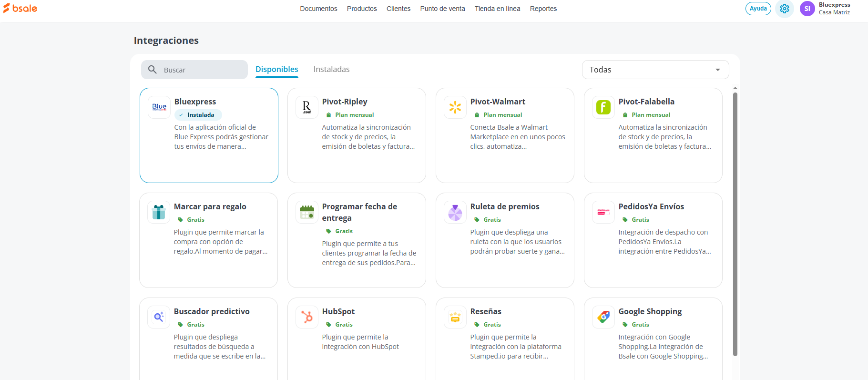Click into the Buscar search field
The image size is (868, 380).
(194, 70)
